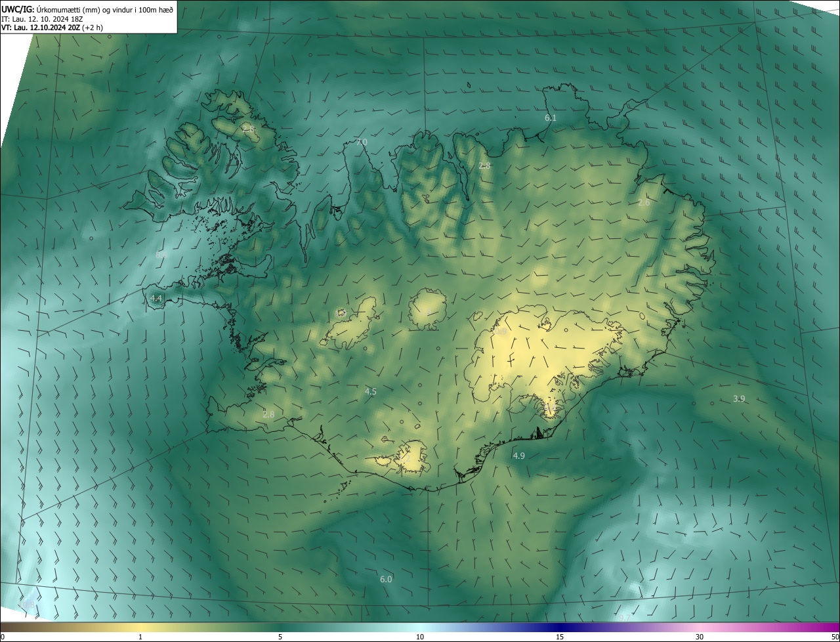This screenshot has width=840, height=642.
Task: Click tick label 50 on the color scale
Action: 835,637
